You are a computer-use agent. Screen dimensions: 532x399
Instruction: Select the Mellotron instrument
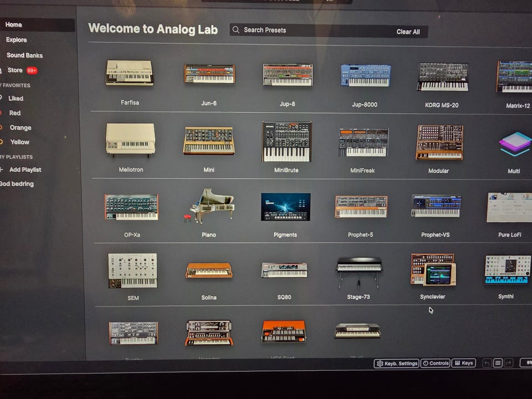[x=131, y=139]
